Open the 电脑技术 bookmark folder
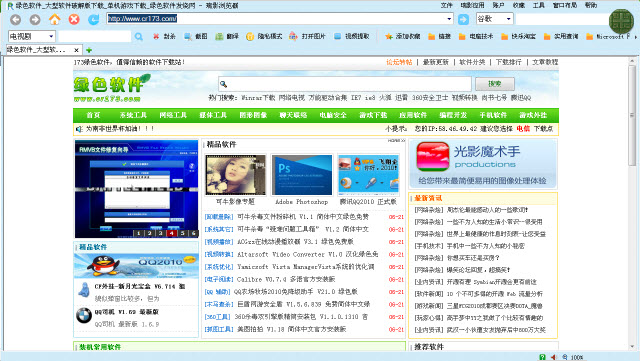 pos(476,36)
